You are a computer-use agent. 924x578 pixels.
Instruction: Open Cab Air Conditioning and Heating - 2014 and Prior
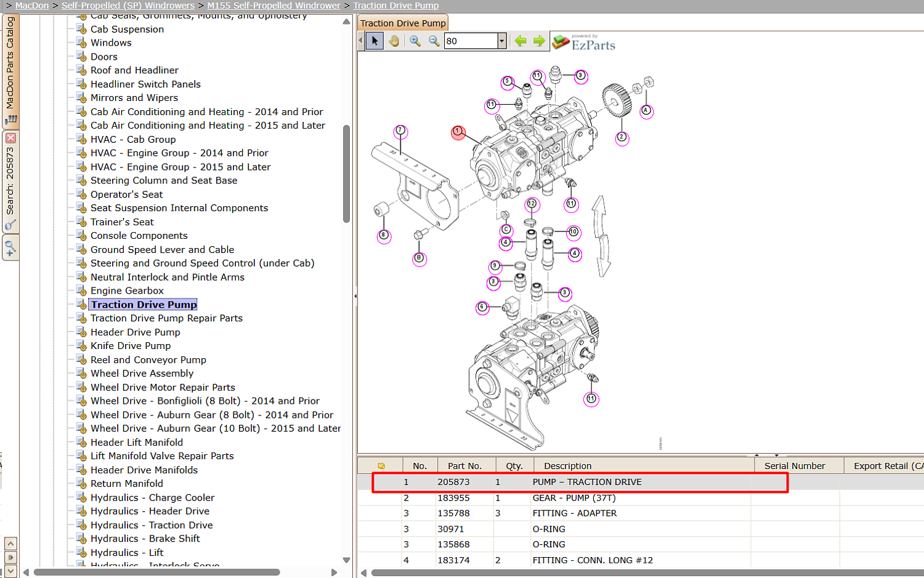coord(207,112)
